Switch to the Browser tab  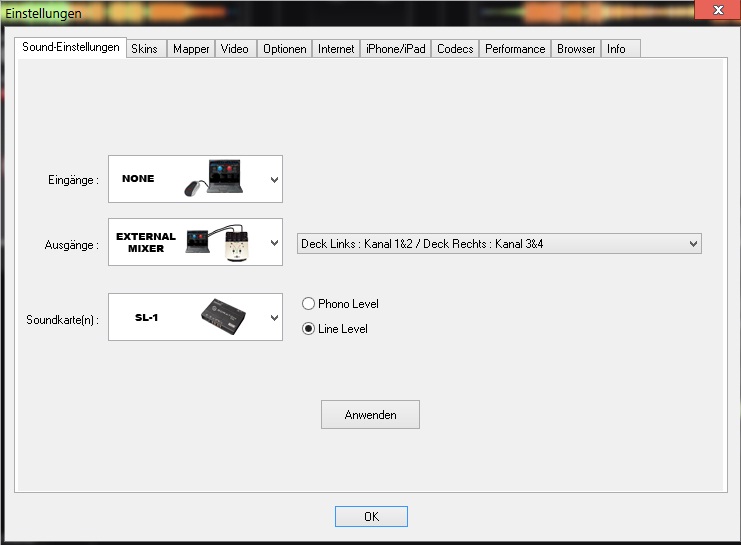point(576,49)
